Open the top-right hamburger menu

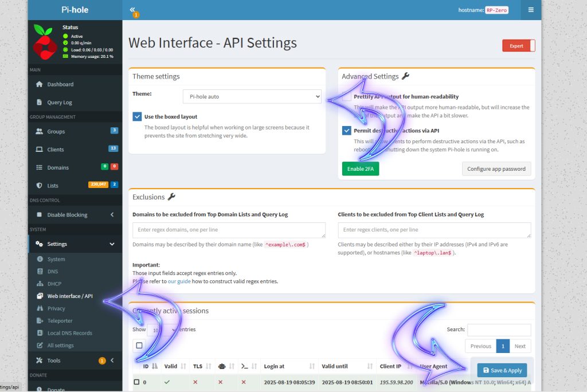tap(531, 10)
